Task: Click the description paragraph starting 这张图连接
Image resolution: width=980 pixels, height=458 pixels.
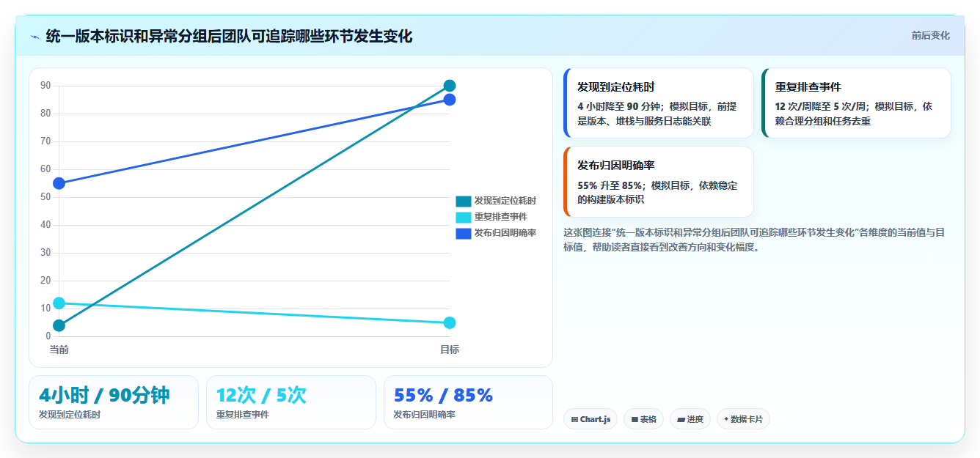Action: click(754, 240)
